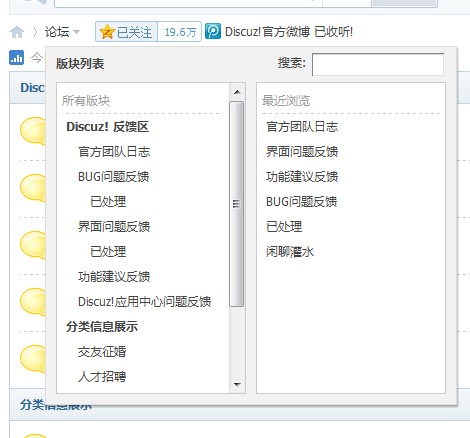Open 交友征婚 board
The height and width of the screenshot is (438, 470).
tap(102, 352)
